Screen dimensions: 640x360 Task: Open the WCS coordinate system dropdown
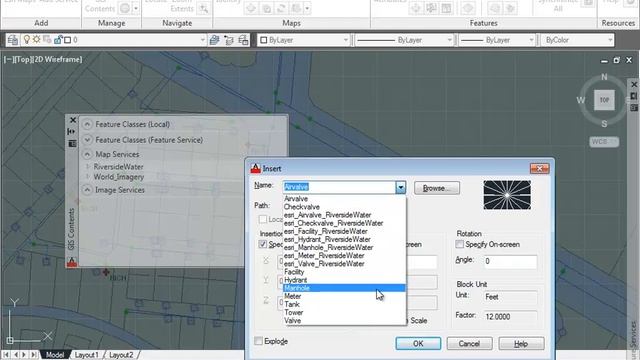pos(604,142)
